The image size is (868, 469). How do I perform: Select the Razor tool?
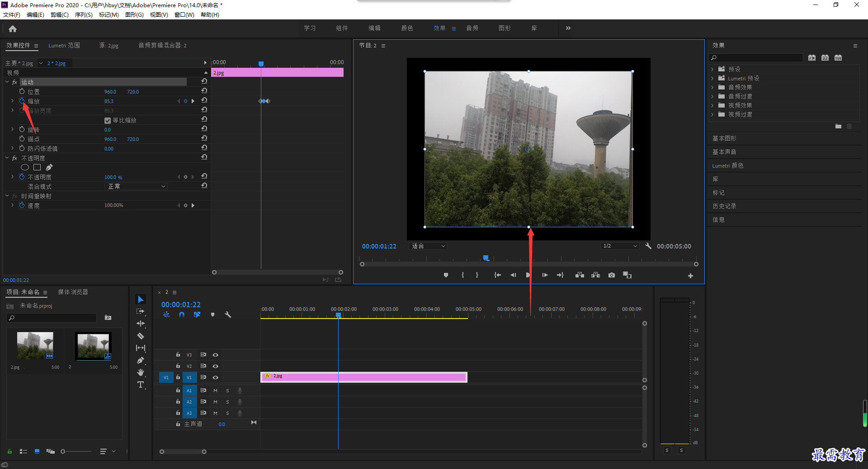pyautogui.click(x=141, y=336)
